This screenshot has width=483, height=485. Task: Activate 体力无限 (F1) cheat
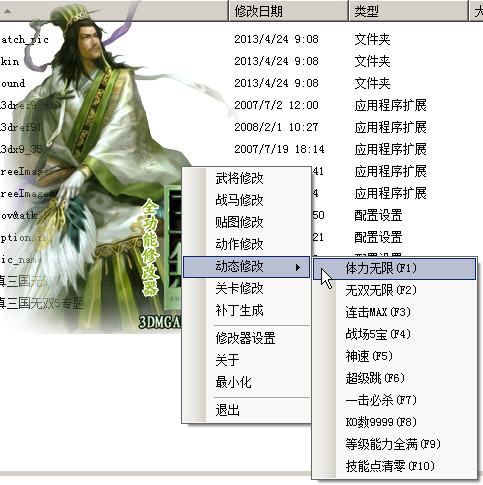(x=395, y=268)
